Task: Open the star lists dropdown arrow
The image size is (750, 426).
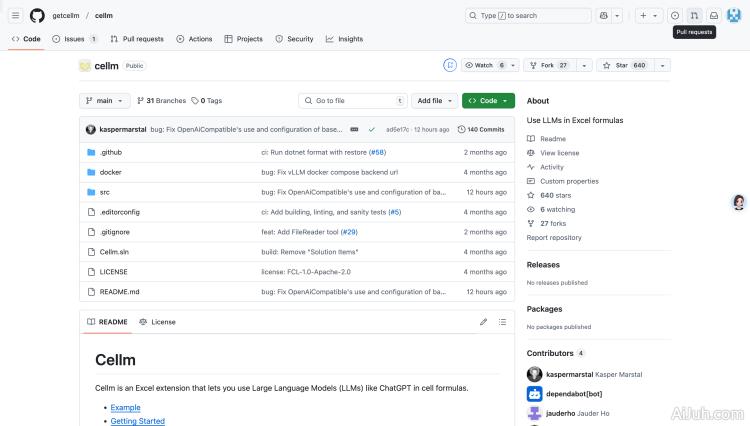Action: tap(662, 65)
